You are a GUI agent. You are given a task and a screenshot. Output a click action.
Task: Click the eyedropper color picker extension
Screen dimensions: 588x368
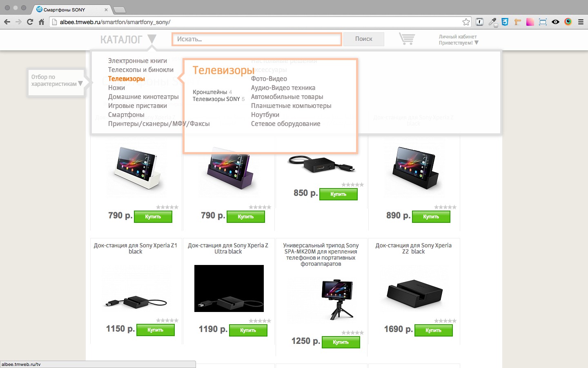tap(493, 22)
